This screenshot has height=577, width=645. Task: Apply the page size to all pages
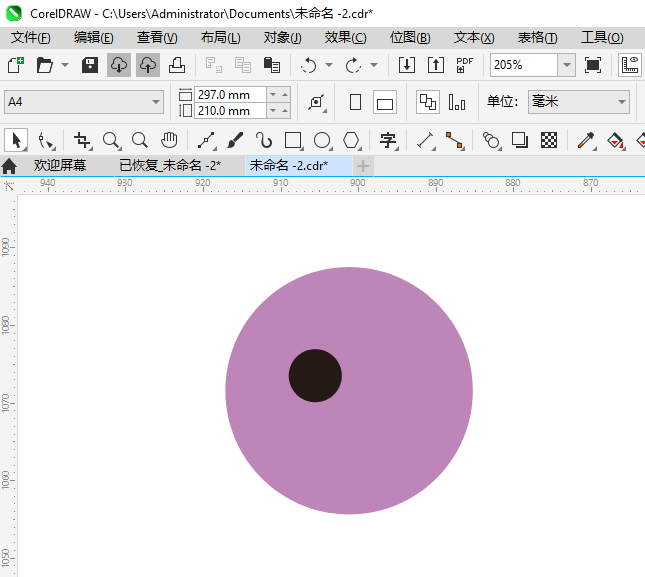(428, 102)
